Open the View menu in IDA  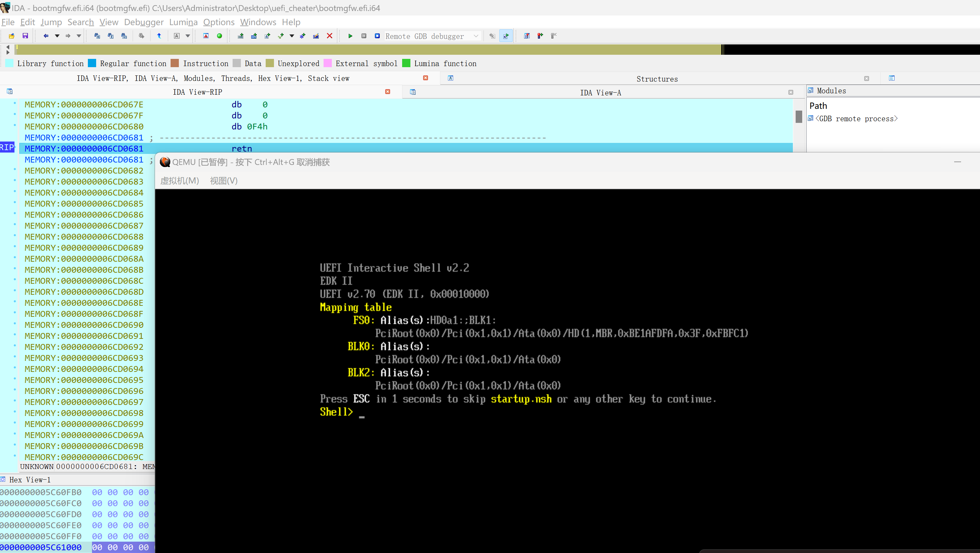[109, 22]
